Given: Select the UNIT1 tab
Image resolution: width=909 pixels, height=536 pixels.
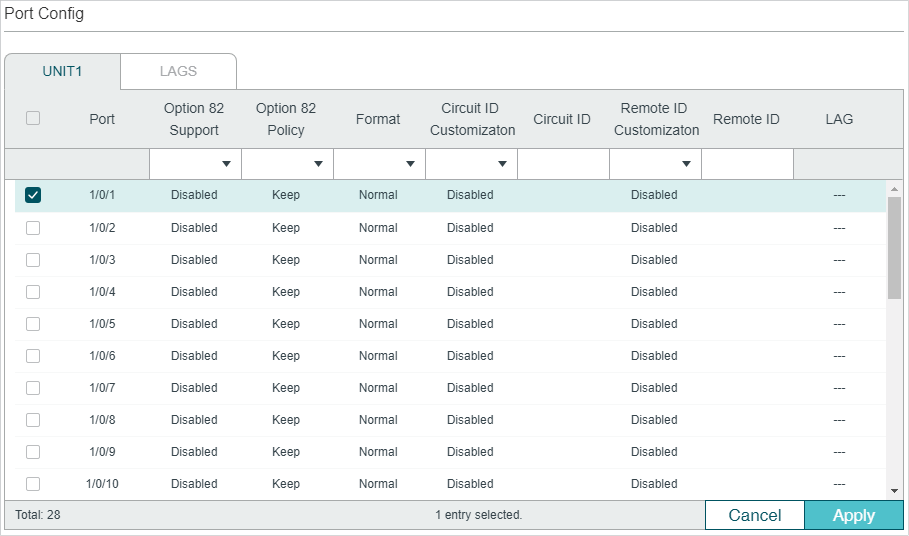Looking at the screenshot, I should [x=62, y=72].
